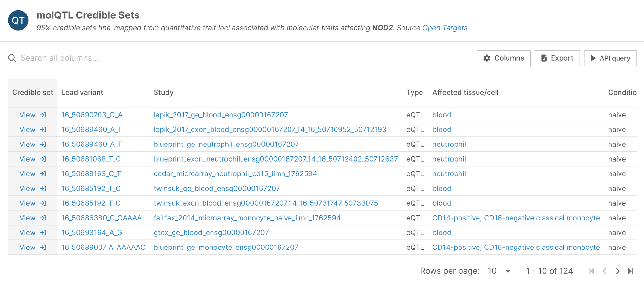Open lead variant 16_50686380_C_CAAAA
Viewport: 644px width, 299px height.
click(x=101, y=218)
